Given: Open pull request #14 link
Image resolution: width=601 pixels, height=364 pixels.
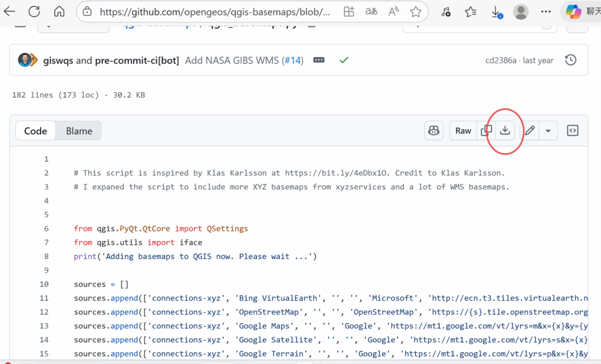Looking at the screenshot, I should point(292,60).
